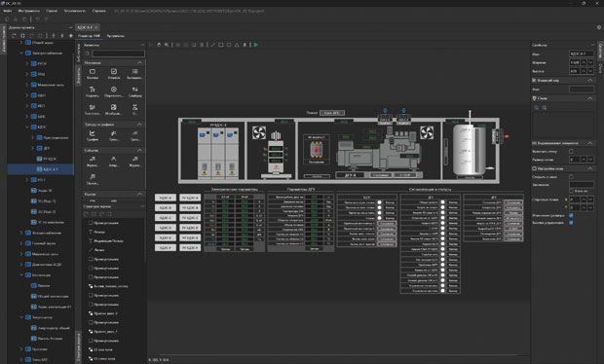Click the redo arrow in the top toolbar
Viewport: 604px width, 364px height.
coord(46,18)
